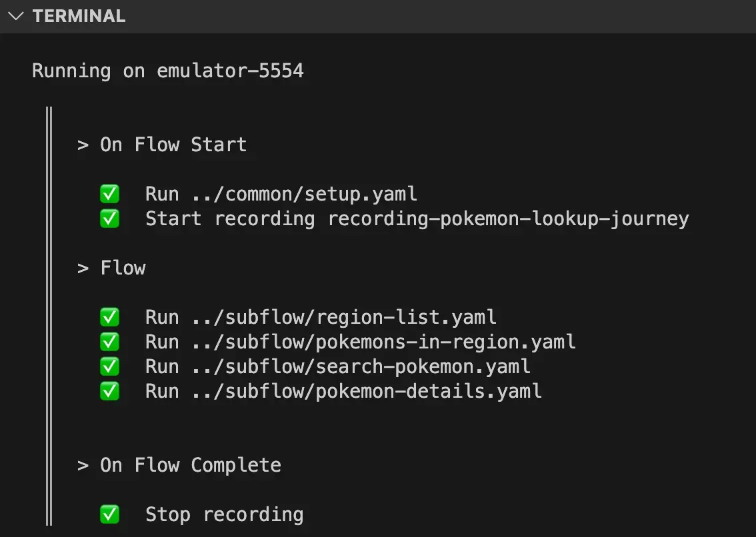756x537 pixels.
Task: Click the checkmark beside pokemons-in-region.yaml
Action: [x=109, y=342]
